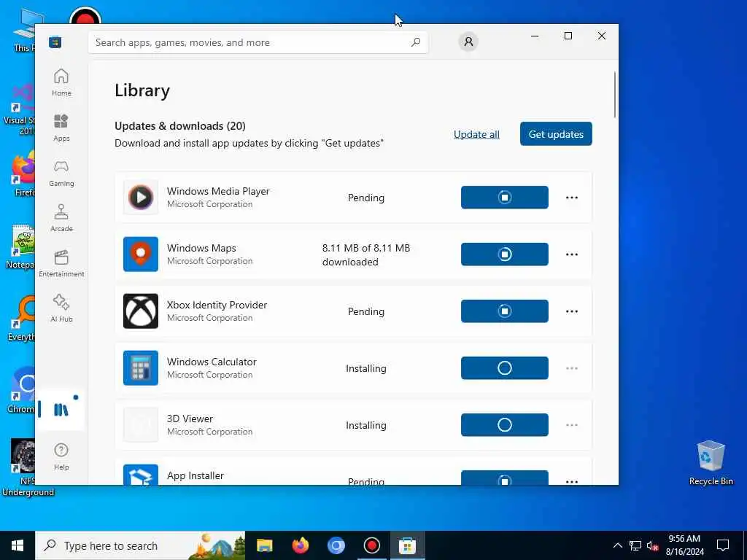Viewport: 747px width, 560px height.
Task: Focus the Store search box
Action: coord(258,42)
